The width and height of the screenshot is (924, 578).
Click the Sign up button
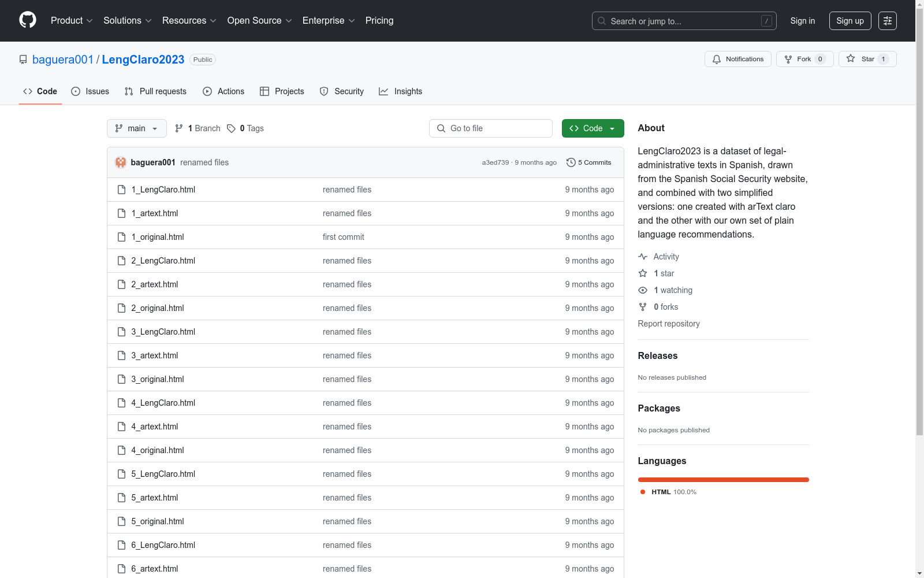click(850, 21)
